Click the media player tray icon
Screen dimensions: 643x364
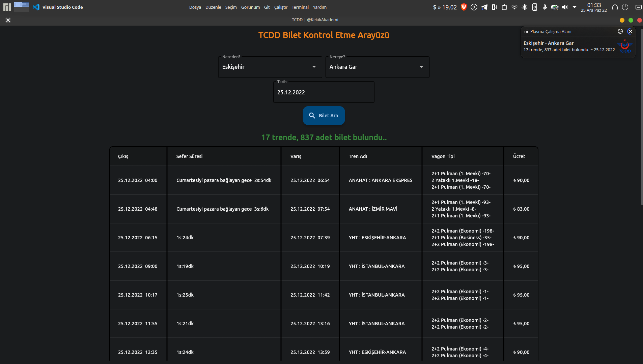coord(474,7)
